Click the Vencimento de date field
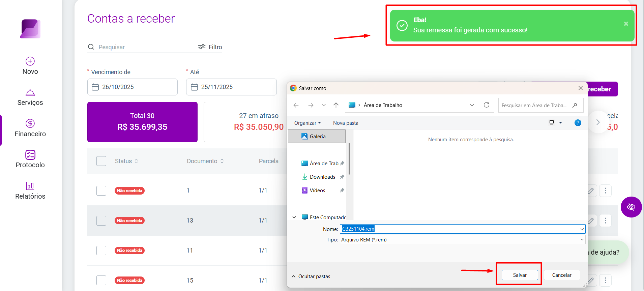The image size is (644, 291). (133, 87)
